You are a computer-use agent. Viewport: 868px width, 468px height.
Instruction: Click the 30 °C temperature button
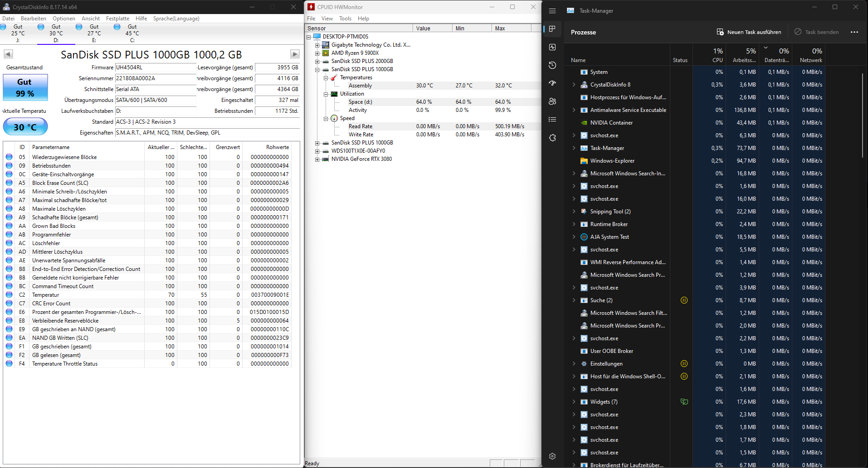coord(25,127)
